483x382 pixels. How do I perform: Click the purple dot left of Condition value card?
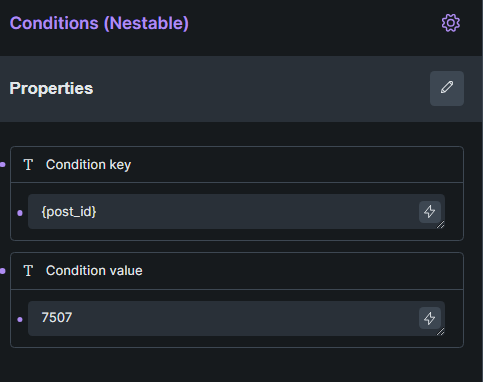point(3,271)
